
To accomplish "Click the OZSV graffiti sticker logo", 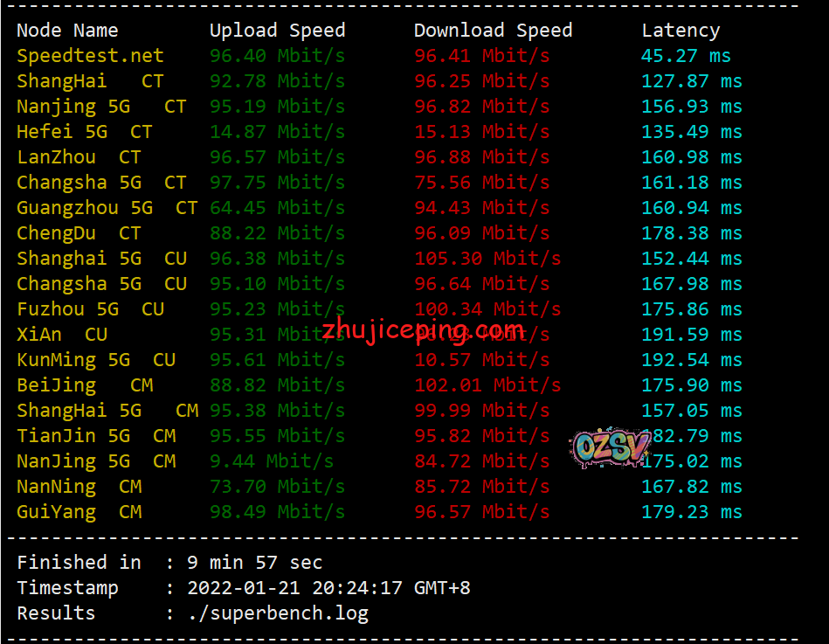I will (610, 448).
